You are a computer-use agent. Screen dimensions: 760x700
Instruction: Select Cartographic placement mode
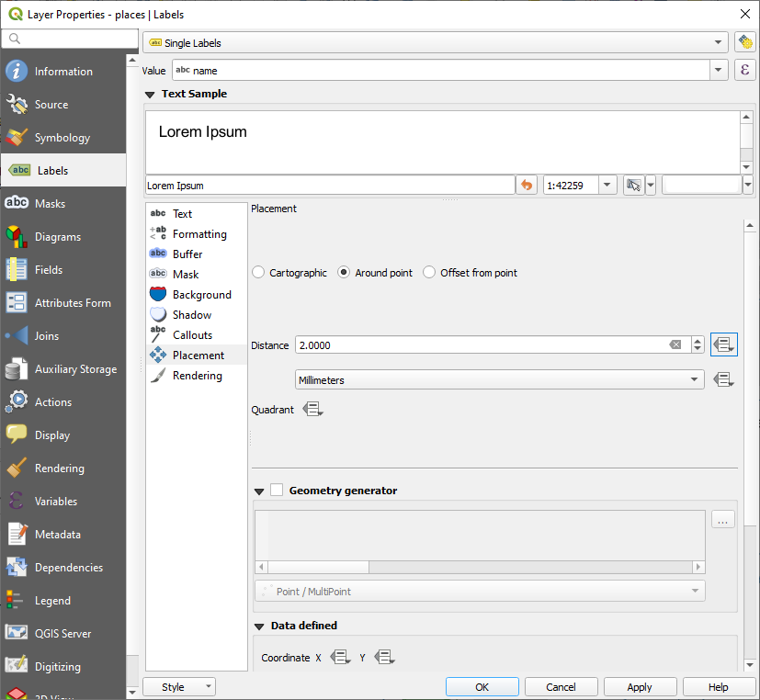pos(258,272)
